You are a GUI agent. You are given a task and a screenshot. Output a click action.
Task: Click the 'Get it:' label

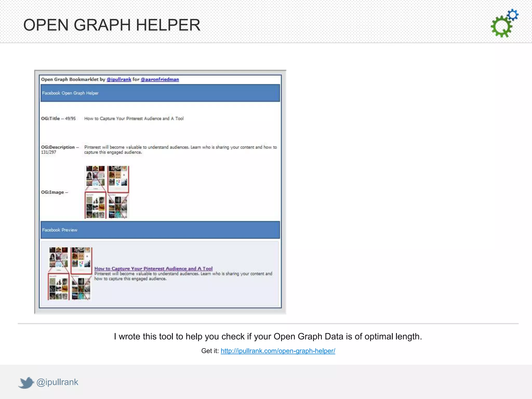210,351
